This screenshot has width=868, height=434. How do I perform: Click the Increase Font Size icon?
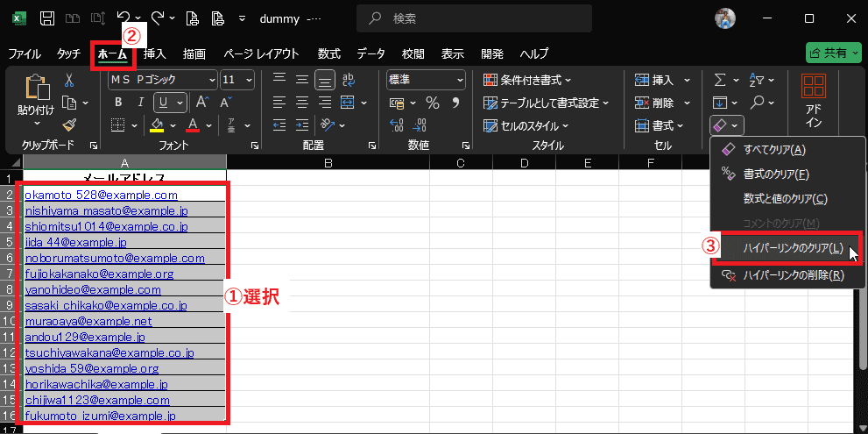(x=201, y=103)
